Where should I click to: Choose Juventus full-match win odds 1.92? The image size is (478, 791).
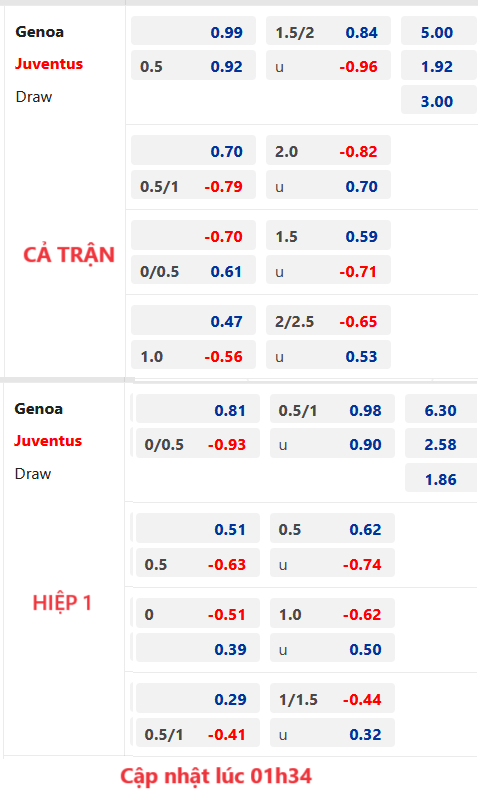[439, 66]
